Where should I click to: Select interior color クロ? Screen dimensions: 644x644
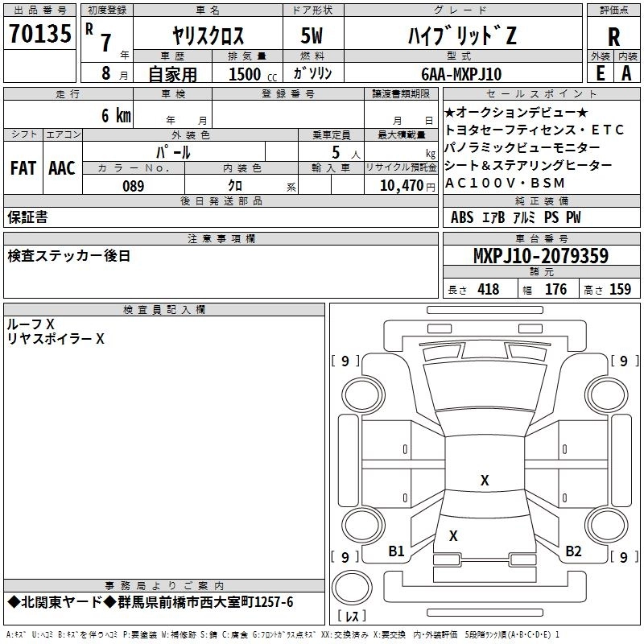coord(235,186)
